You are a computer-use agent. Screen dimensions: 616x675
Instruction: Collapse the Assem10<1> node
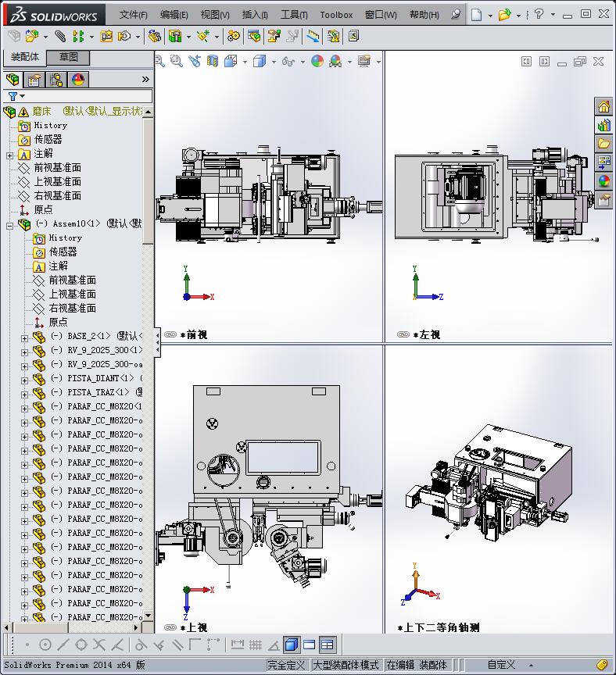coord(10,226)
